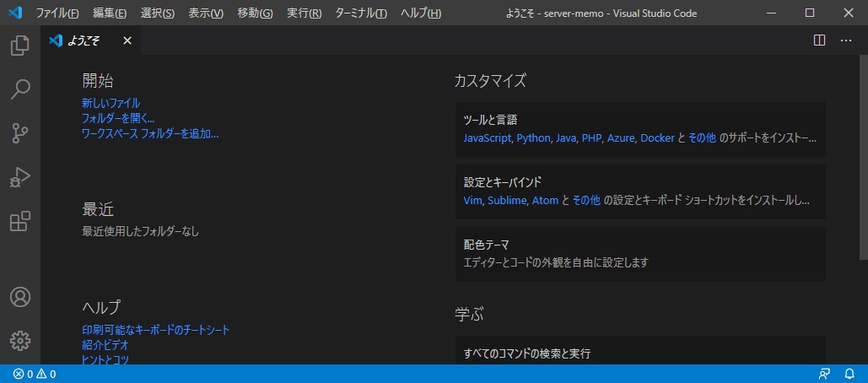Install PHP support link
This screenshot has height=383, width=868.
591,138
